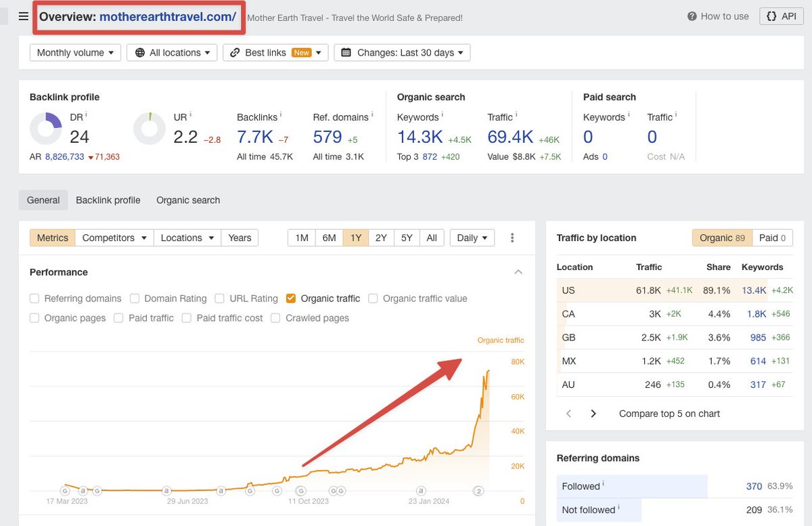Select Organic 89 traffic toggle

pyautogui.click(x=722, y=238)
